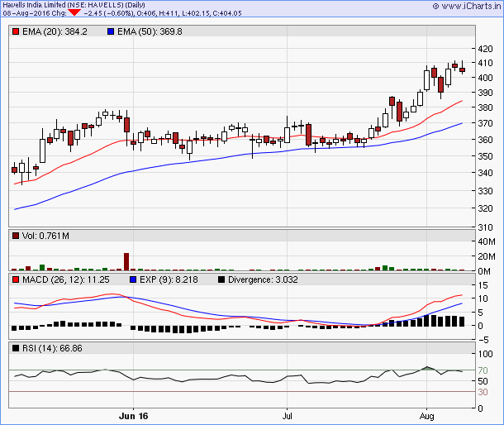Click the www.iCharts.in copyright text
Screen dimensions: 504x425
467,6
